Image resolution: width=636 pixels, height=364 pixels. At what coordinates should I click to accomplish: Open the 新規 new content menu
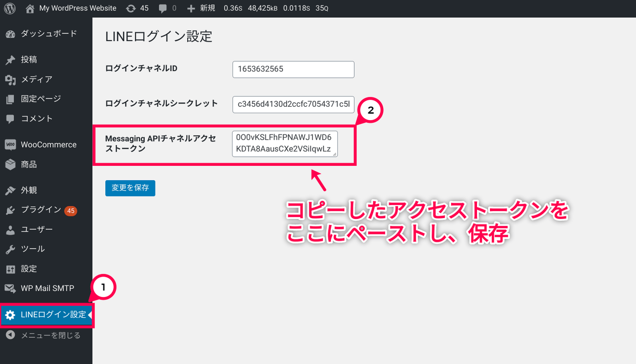208,8
